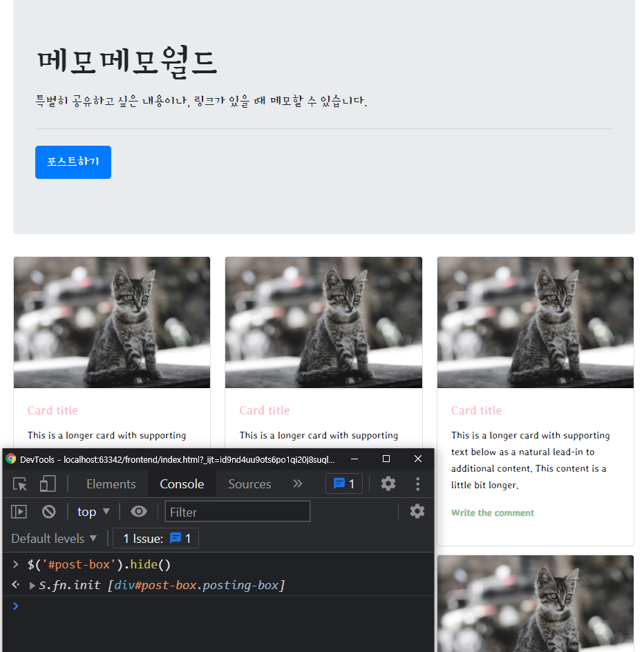Switch to the Elements tab
The width and height of the screenshot is (644, 652).
point(111,484)
